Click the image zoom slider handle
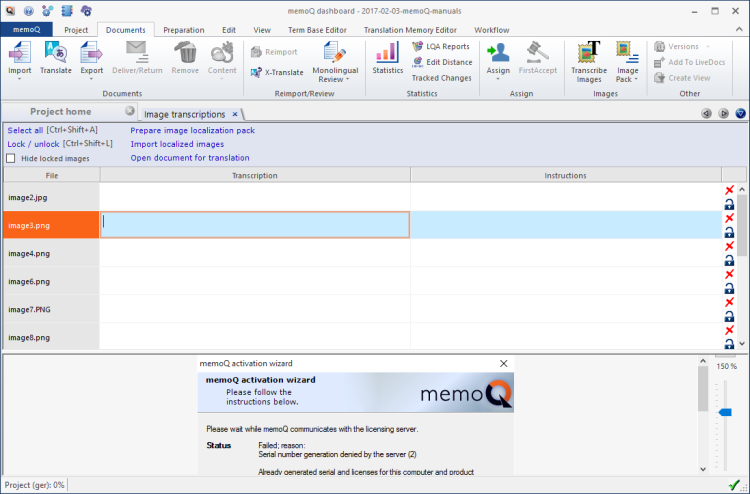Screen dimensions: 750x494 pyautogui.click(x=725, y=411)
